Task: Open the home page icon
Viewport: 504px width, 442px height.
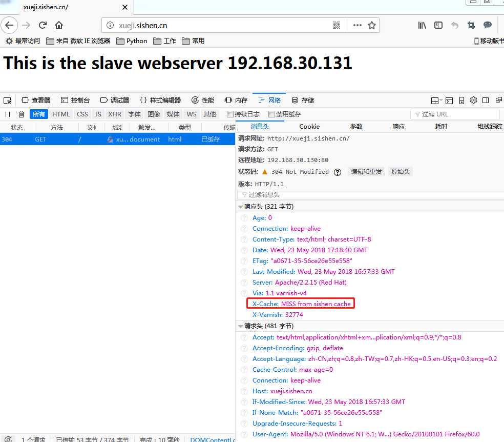Action: (x=59, y=25)
